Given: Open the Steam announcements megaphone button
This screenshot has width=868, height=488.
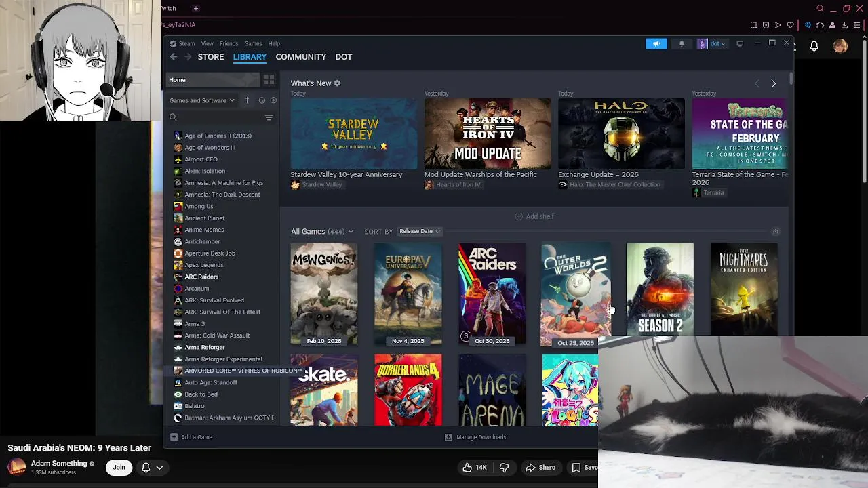Looking at the screenshot, I should click(656, 43).
